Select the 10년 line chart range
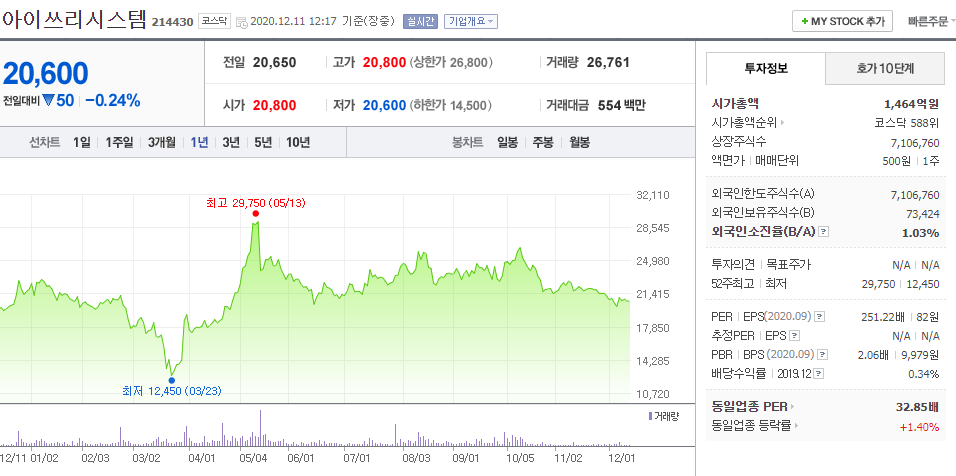 (298, 143)
